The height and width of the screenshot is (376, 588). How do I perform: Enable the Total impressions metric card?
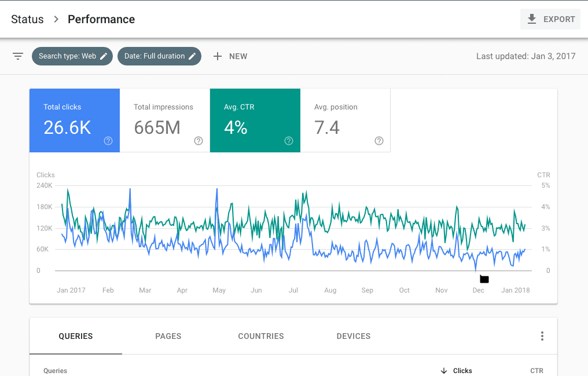coord(165,121)
